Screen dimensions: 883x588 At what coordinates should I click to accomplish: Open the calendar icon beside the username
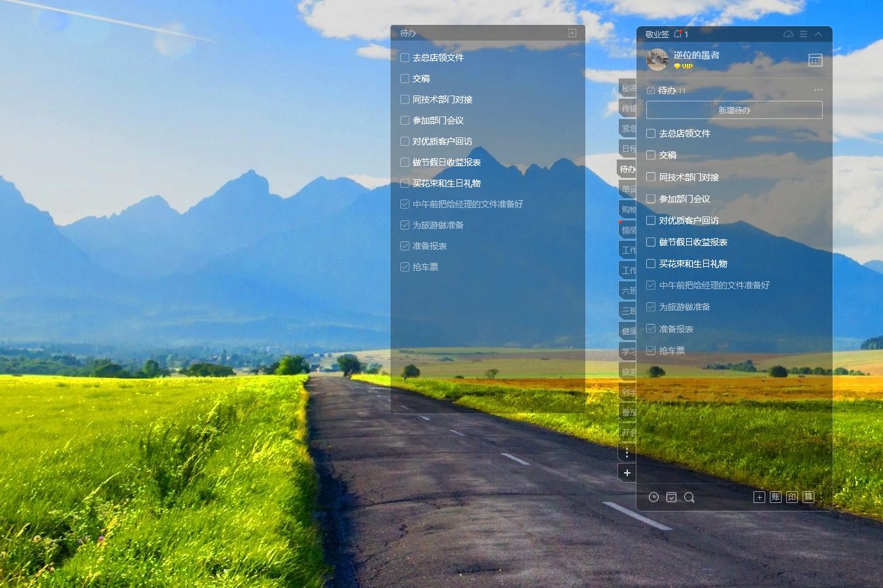pyautogui.click(x=815, y=60)
